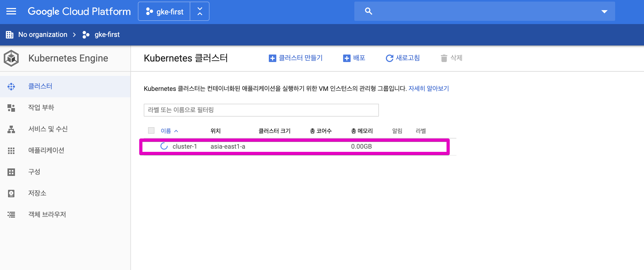Click the applications grid icon beside 애플리케이션
Screen dimensions: 644x270
(x=11, y=151)
